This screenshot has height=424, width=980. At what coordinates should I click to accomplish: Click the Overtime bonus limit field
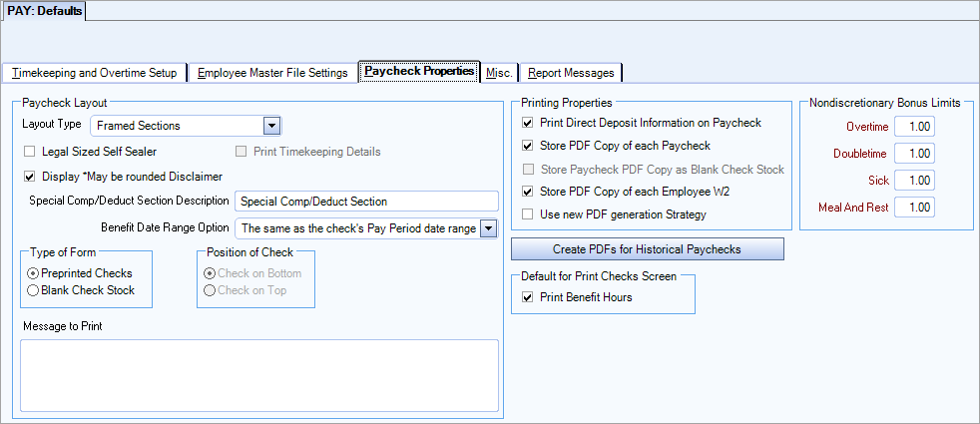tap(914, 127)
